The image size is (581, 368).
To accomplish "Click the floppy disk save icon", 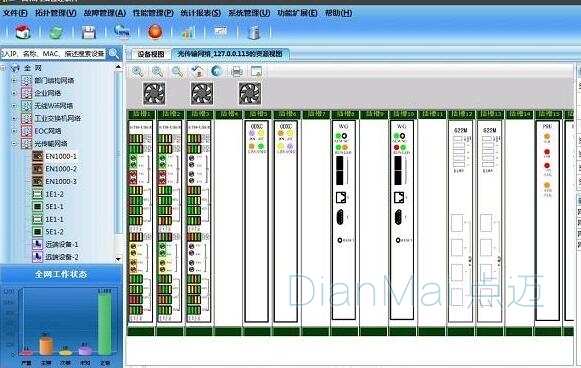I will click(x=89, y=32).
